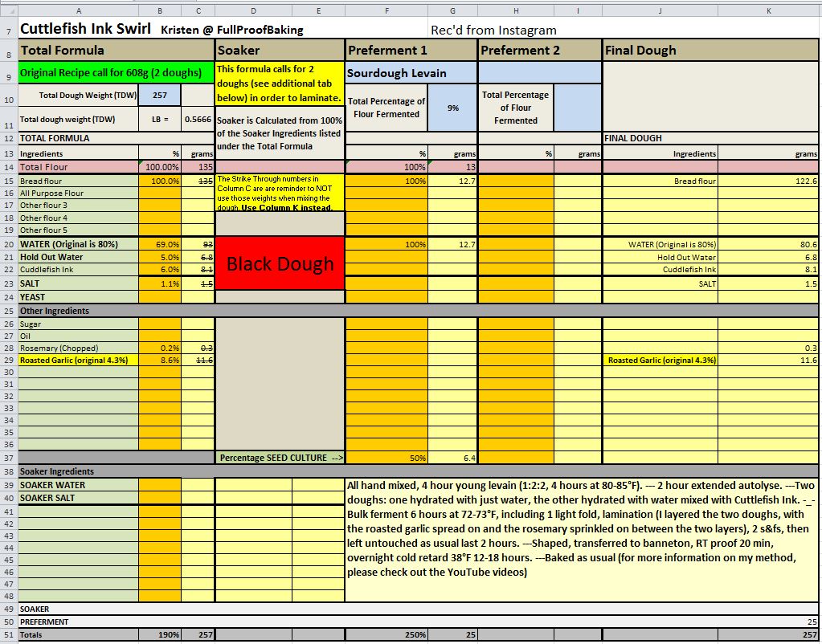Click the select-all corner of the grid
This screenshot has height=644, width=822.
[x=8, y=11]
